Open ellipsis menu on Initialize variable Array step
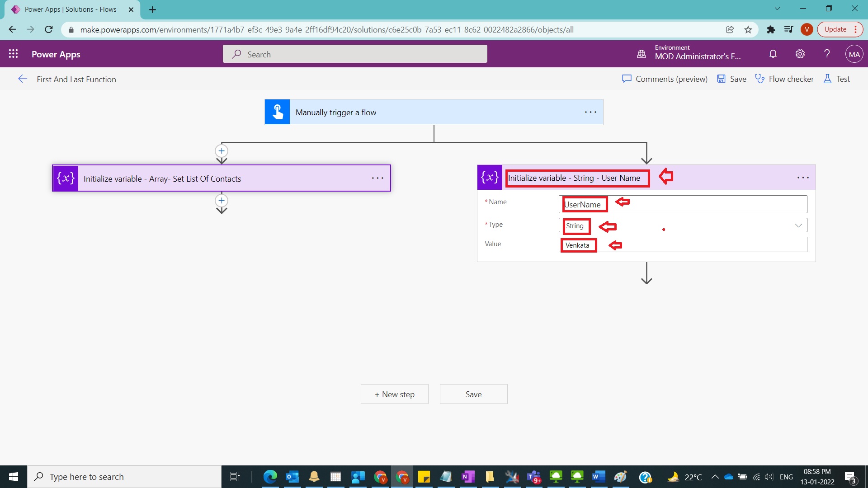This screenshot has width=868, height=488. 377,178
